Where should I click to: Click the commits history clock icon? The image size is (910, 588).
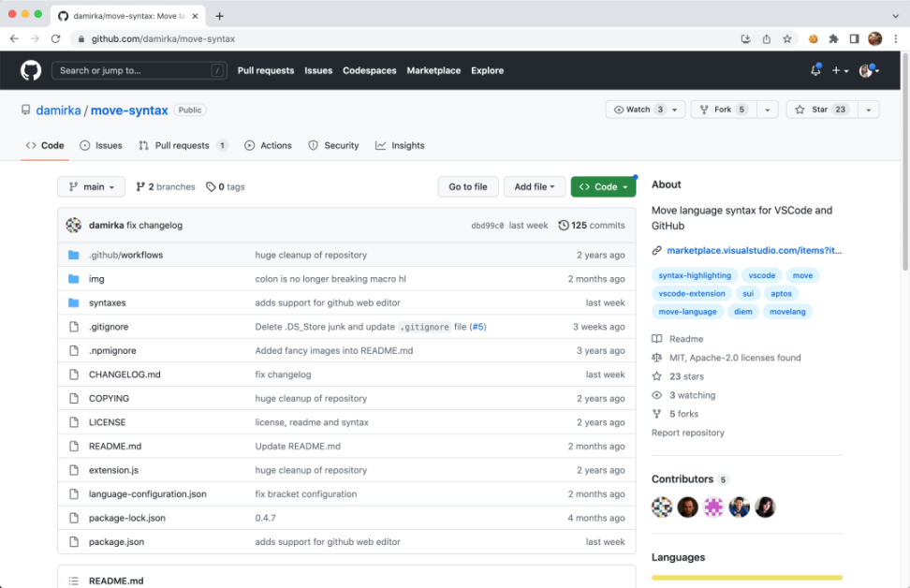coord(564,226)
